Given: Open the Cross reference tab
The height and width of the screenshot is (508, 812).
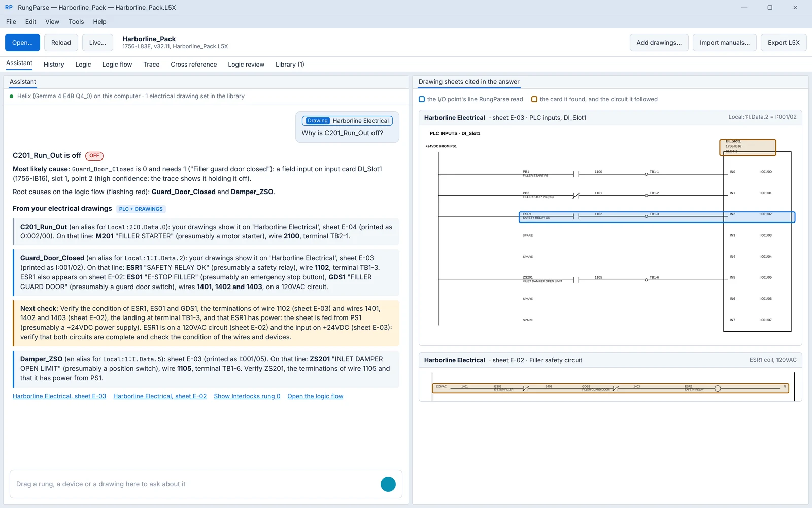Looking at the screenshot, I should [194, 65].
